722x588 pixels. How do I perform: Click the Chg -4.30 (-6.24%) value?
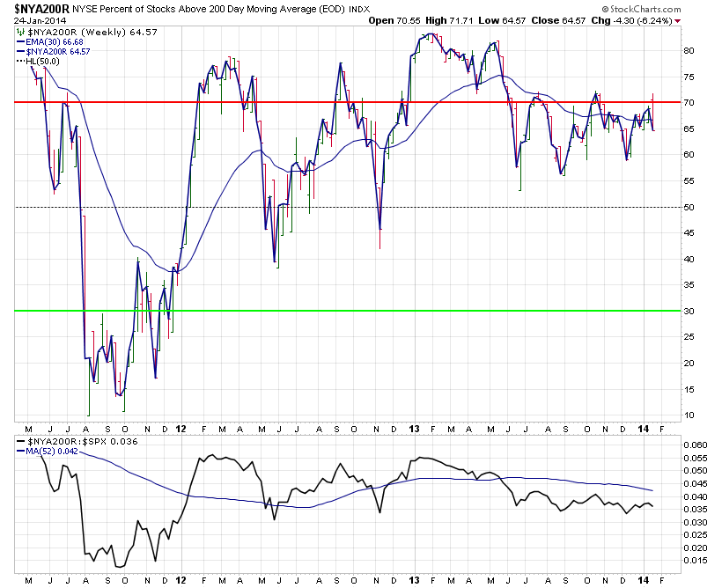pyautogui.click(x=631, y=21)
